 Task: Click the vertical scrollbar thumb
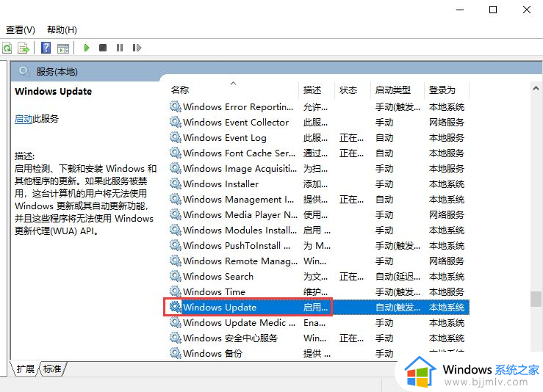(536, 299)
